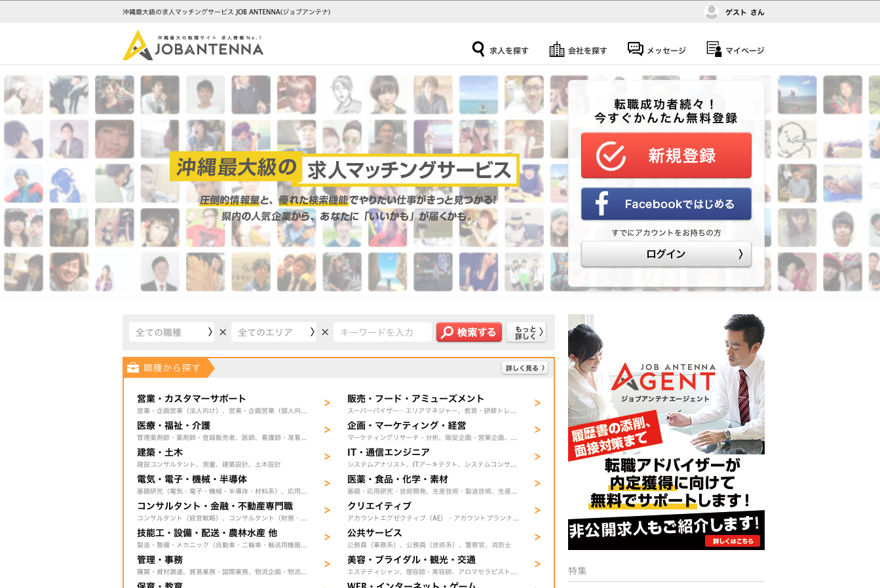Click the magnifier icon for 求人を探す

[478, 49]
